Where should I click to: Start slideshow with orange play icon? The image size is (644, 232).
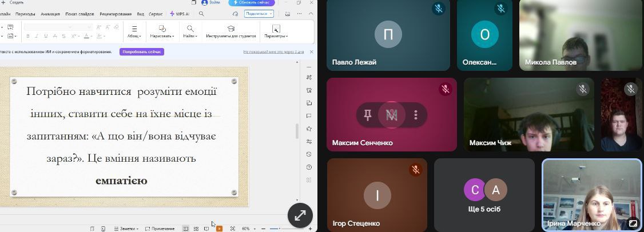click(219, 229)
